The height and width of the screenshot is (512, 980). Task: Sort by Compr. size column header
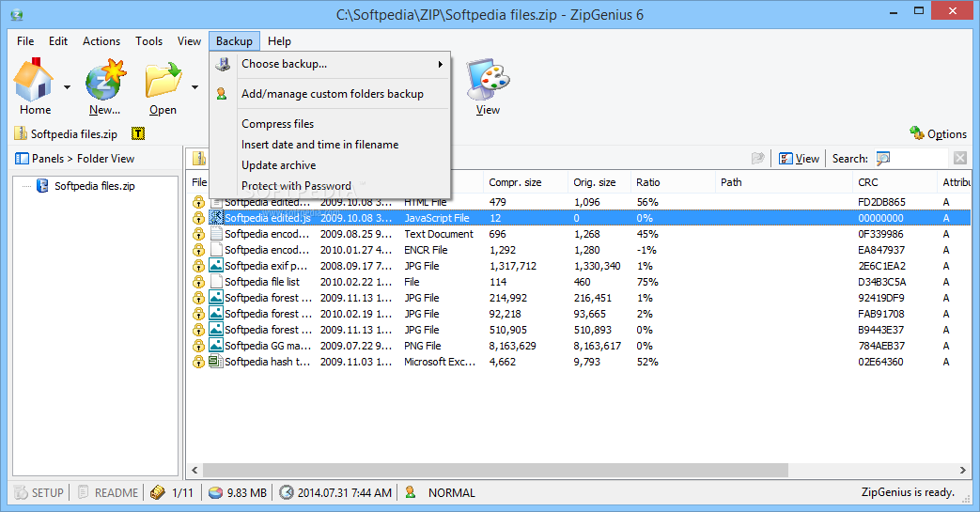click(525, 182)
